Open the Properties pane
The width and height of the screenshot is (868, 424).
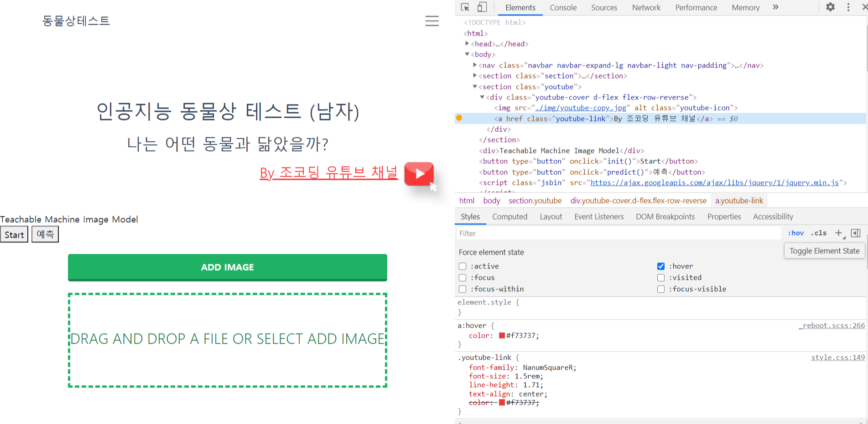pyautogui.click(x=724, y=217)
